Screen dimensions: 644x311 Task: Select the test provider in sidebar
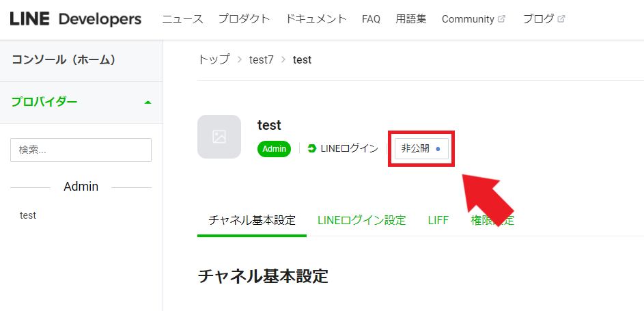[x=28, y=215]
